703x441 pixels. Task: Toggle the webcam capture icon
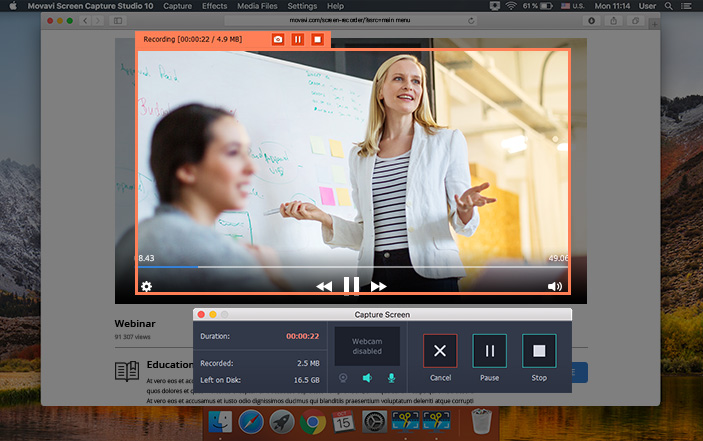click(343, 378)
